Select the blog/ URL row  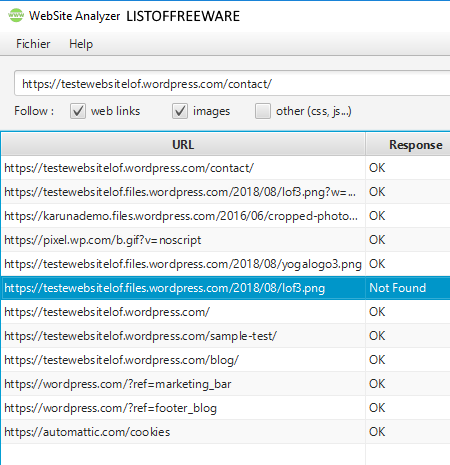point(226,360)
